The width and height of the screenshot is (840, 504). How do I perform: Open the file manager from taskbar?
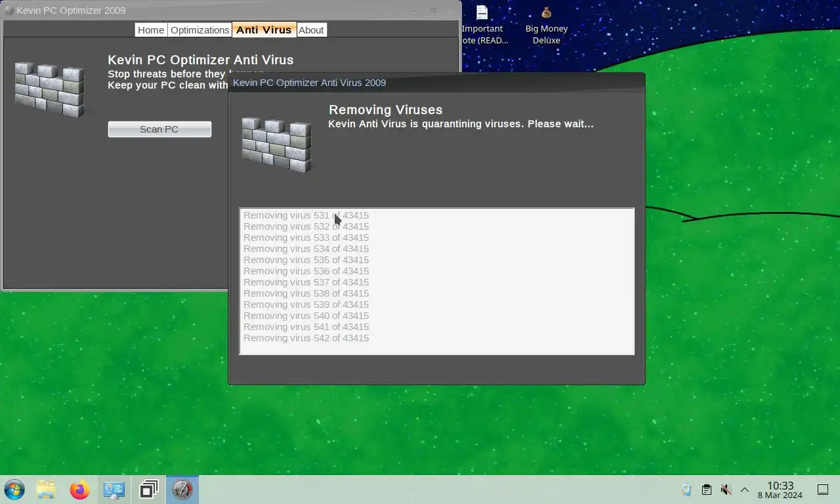pyautogui.click(x=46, y=490)
